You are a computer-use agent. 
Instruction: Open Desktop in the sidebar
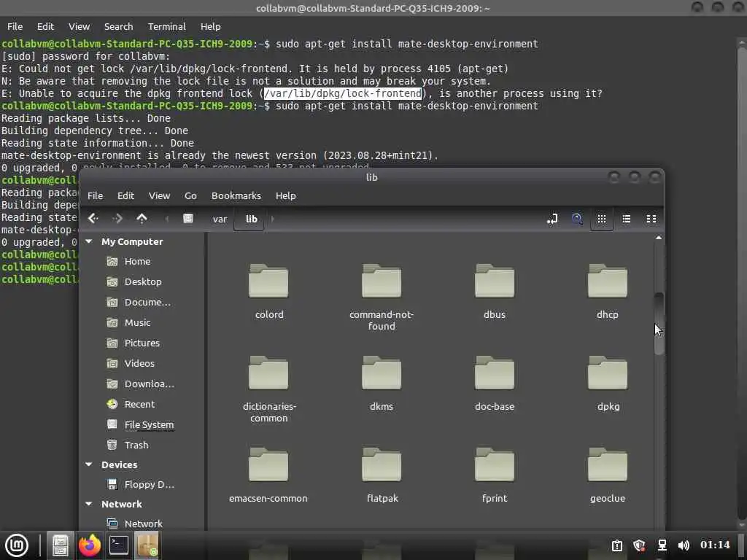(x=143, y=281)
